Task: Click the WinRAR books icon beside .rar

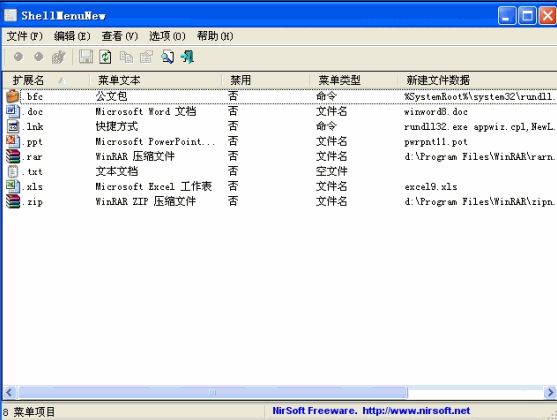Action: coord(12,156)
